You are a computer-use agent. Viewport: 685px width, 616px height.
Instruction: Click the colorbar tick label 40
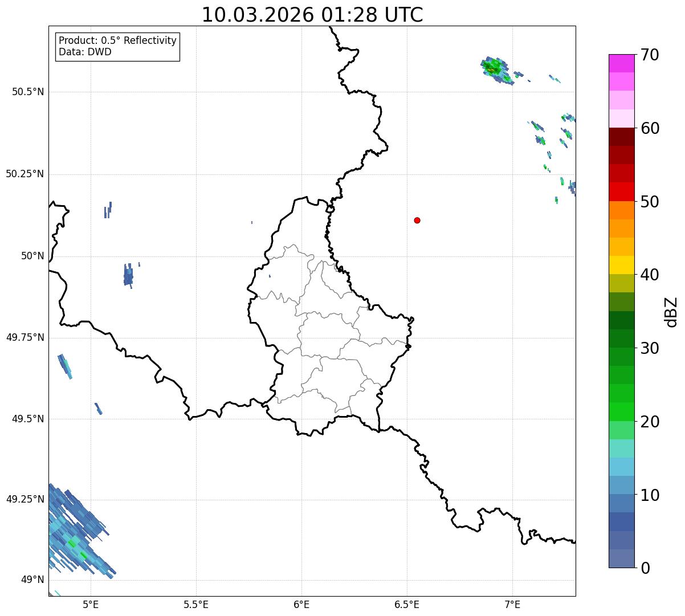click(x=650, y=275)
